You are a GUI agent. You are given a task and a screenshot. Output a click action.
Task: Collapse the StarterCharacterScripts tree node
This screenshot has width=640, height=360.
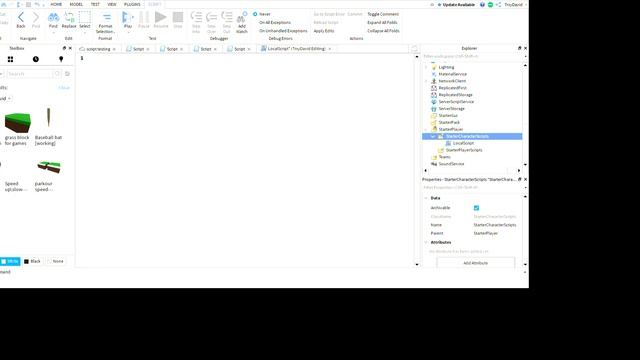click(x=433, y=136)
